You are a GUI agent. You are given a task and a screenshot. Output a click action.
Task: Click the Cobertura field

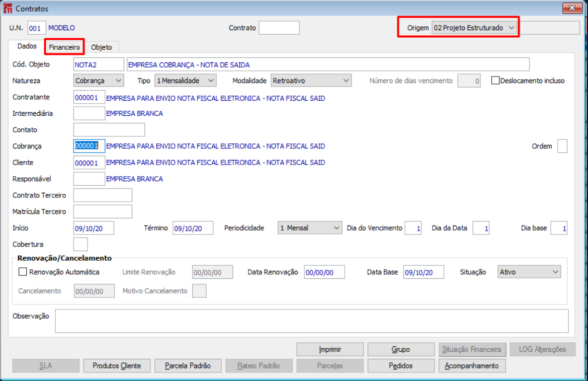(x=80, y=244)
